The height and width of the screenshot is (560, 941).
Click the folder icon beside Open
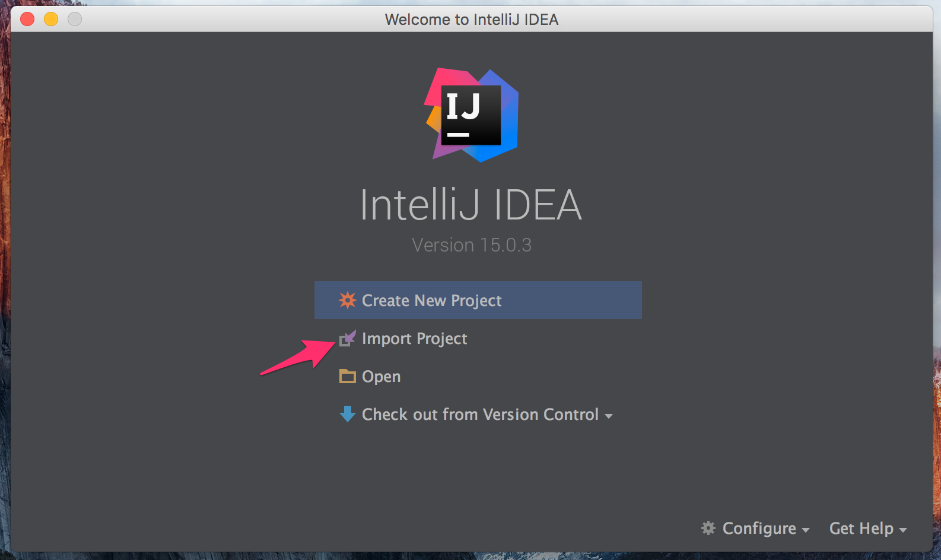347,376
